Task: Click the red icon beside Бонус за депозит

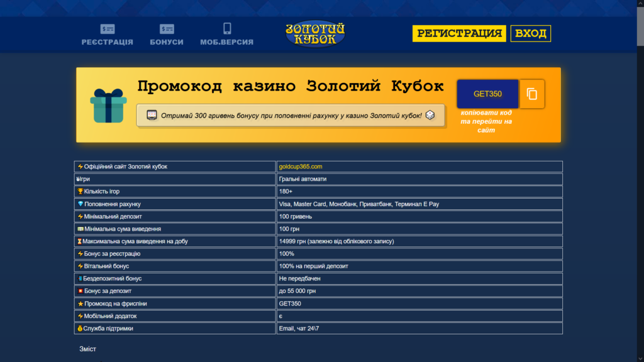Action: 80,291
